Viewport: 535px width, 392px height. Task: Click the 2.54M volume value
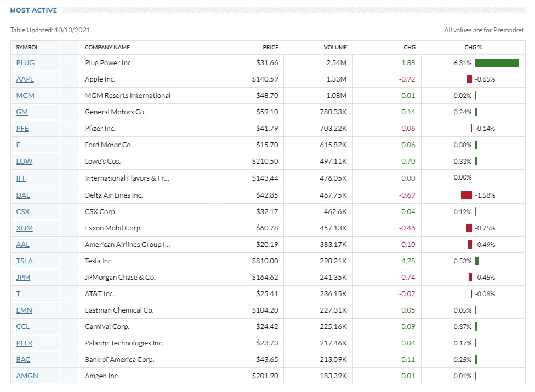(337, 63)
